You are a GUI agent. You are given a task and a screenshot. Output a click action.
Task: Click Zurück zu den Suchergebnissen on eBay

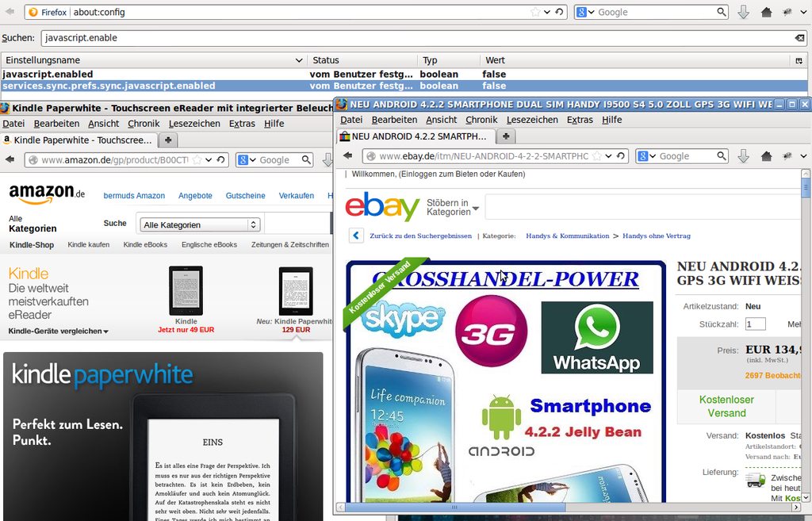pyautogui.click(x=420, y=236)
